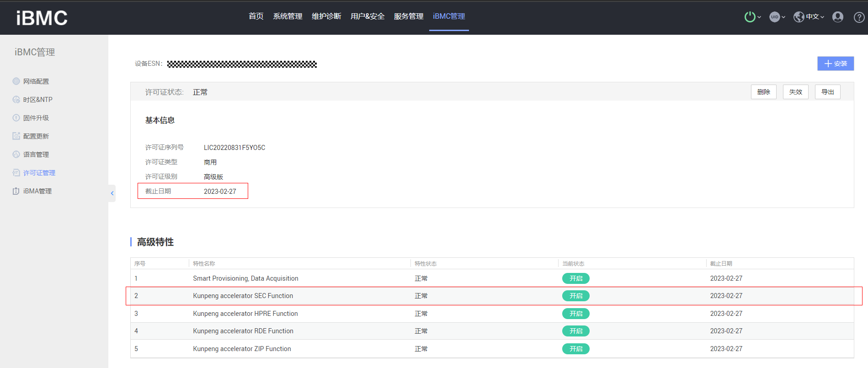Open iBMA管理 in sidebar
This screenshot has height=368, width=868.
click(37, 191)
